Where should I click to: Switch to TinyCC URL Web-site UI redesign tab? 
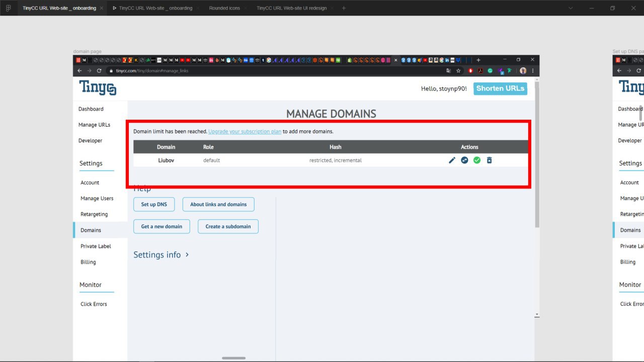click(291, 8)
